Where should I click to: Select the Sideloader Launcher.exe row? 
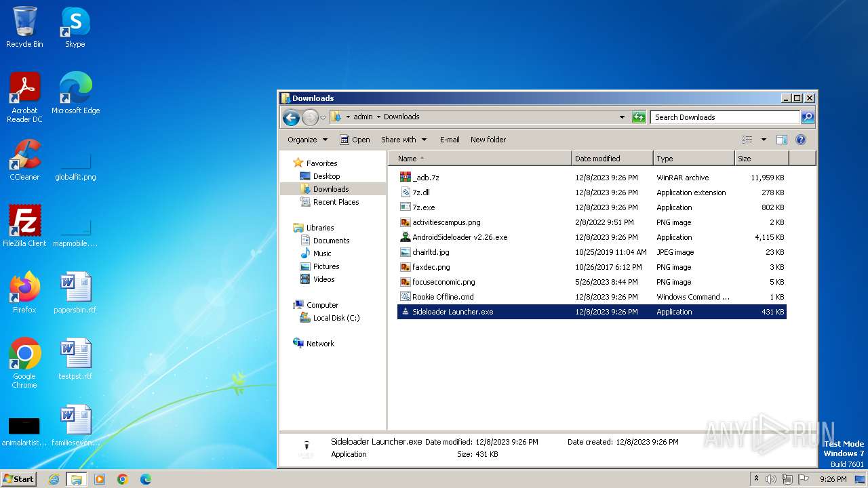point(591,312)
